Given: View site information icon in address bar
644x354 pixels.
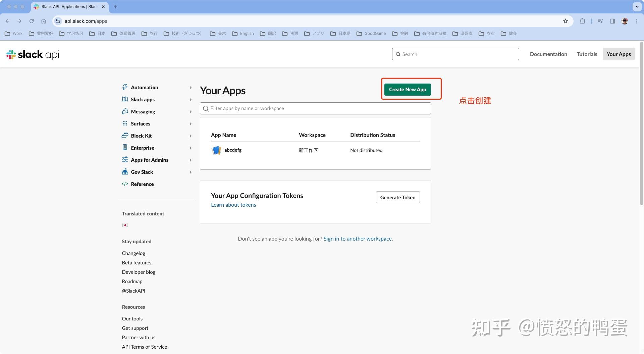Looking at the screenshot, I should [58, 21].
